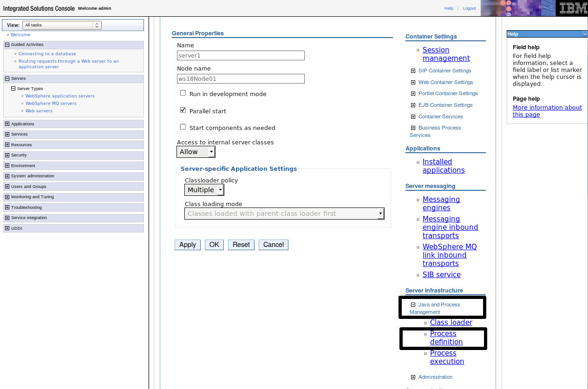
Task: Uncheck the Parallel start checkbox
Action: [183, 110]
